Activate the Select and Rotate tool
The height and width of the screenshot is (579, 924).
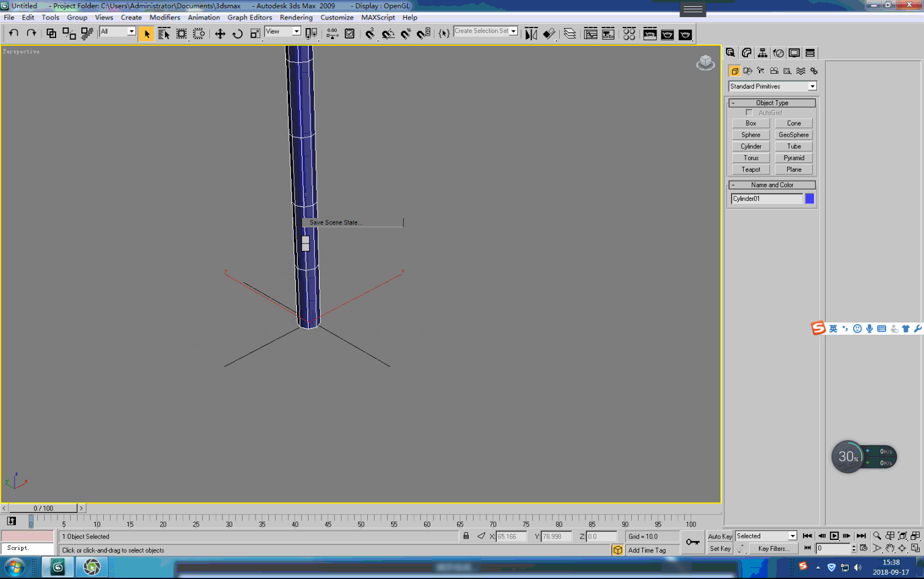(x=238, y=34)
